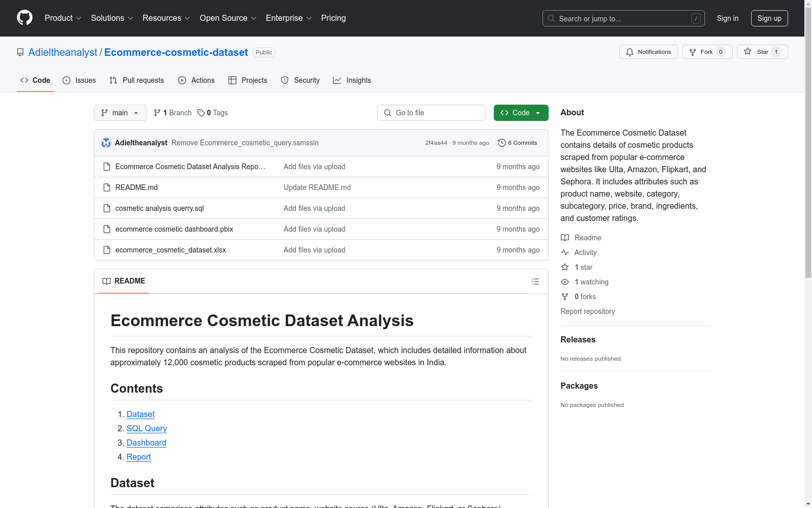Click the commit history clock icon
The width and height of the screenshot is (812, 508).
click(502, 143)
